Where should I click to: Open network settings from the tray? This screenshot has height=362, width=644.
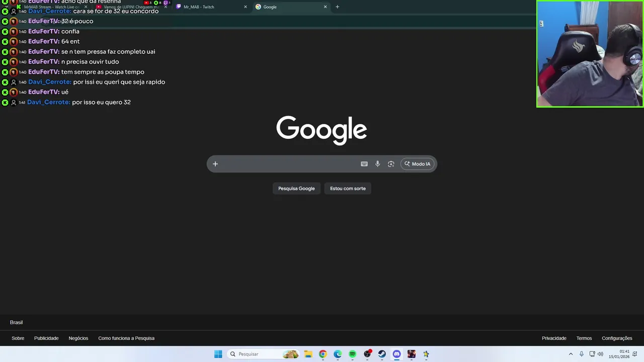click(592, 354)
